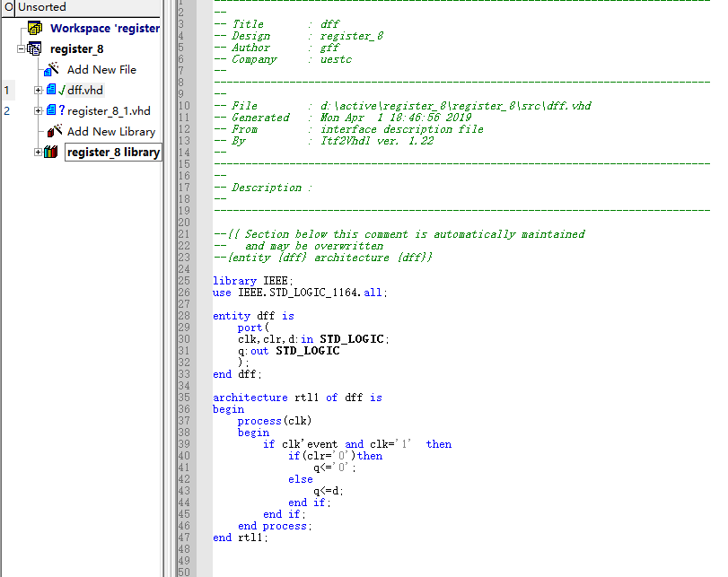Screen dimensions: 728x577
Task: Click 'clk'event' in the if condition
Action: pos(310,444)
